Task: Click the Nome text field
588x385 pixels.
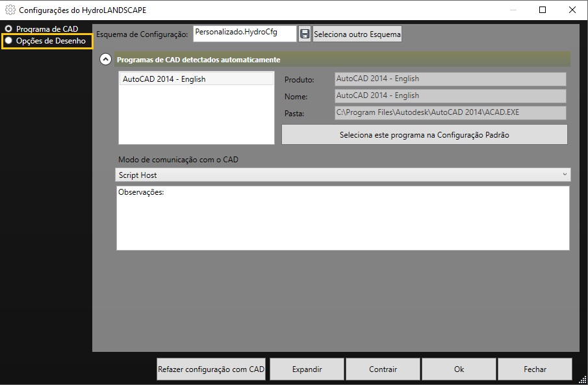Action: coord(450,96)
